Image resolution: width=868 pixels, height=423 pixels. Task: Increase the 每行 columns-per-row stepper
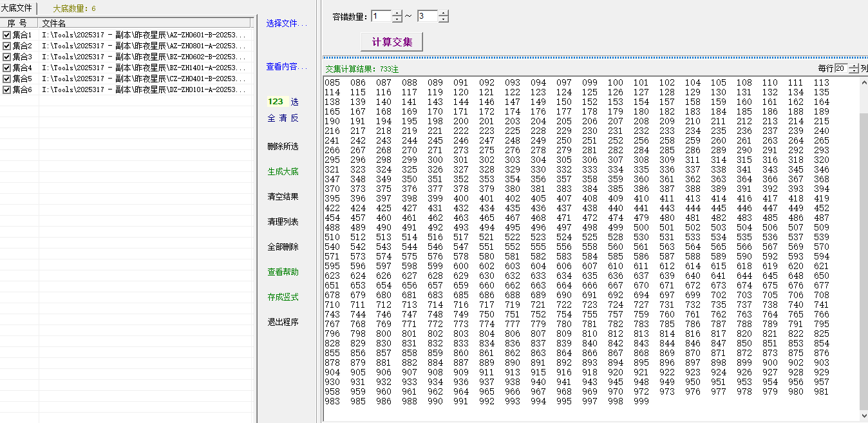coord(853,66)
